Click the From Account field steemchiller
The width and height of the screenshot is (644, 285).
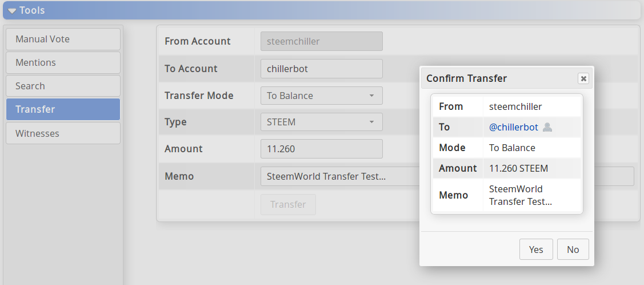[x=322, y=41]
